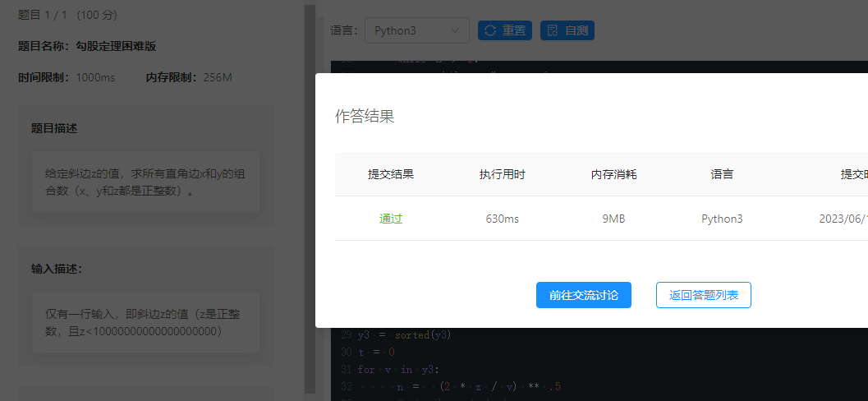Click the problem description text box
The image size is (868, 401).
tap(145, 182)
